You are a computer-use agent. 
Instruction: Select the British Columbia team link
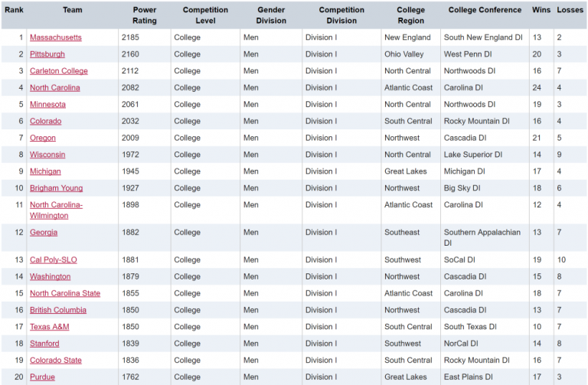pos(57,311)
